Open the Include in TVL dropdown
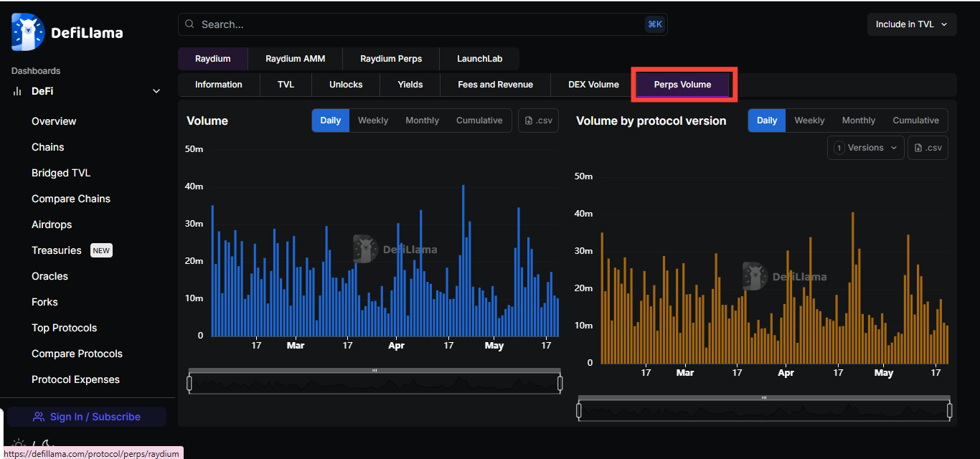Screen dimensions: 980x459 pos(912,24)
